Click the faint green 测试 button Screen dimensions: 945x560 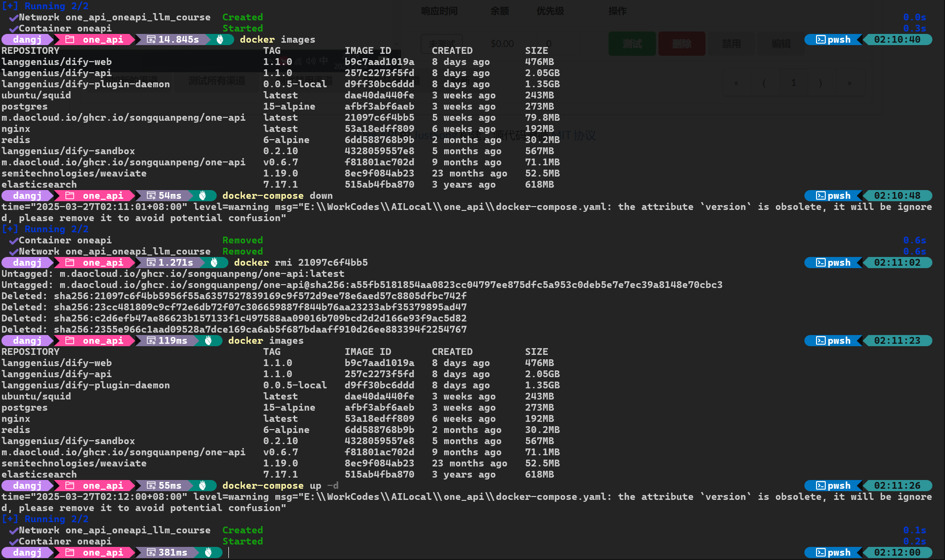(632, 44)
